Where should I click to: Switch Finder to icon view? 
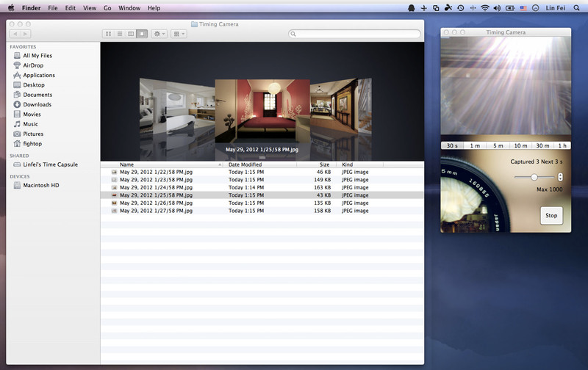[x=109, y=34]
